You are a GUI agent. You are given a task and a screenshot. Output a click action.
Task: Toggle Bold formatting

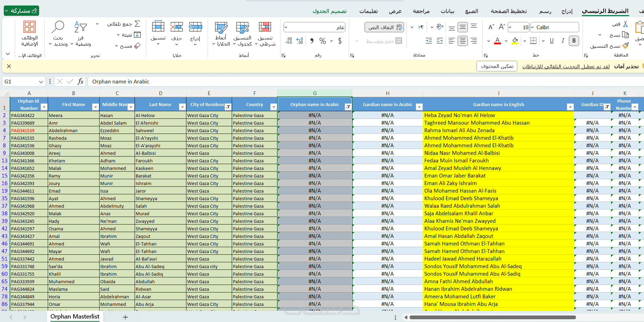(x=574, y=41)
